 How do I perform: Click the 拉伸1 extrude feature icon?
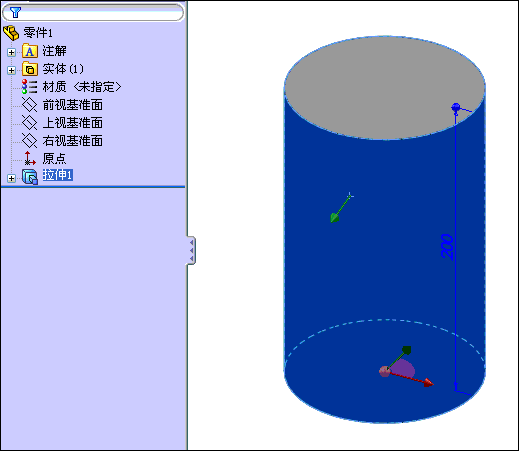coord(30,176)
